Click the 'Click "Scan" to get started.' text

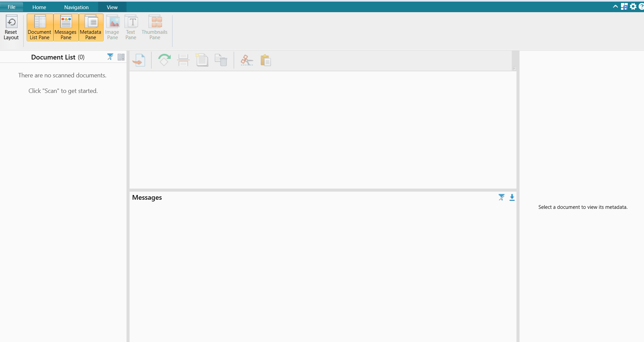(63, 91)
